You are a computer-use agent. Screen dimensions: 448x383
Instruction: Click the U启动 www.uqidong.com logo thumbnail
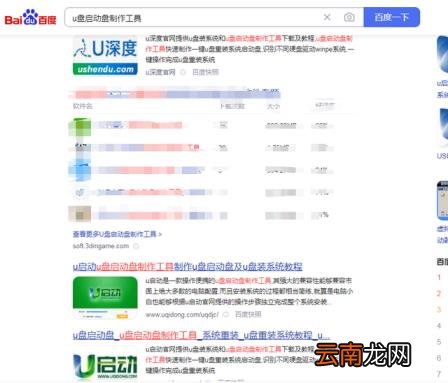(x=105, y=366)
